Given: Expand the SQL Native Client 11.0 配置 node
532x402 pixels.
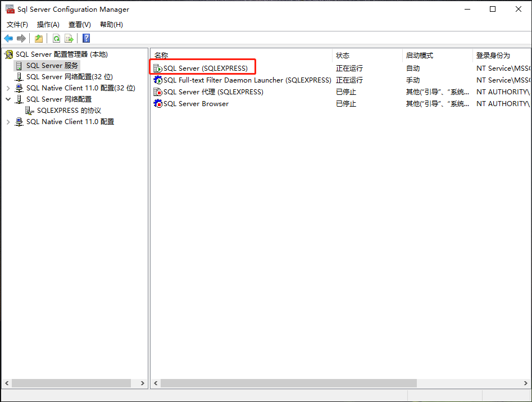Looking at the screenshot, I should 8,122.
